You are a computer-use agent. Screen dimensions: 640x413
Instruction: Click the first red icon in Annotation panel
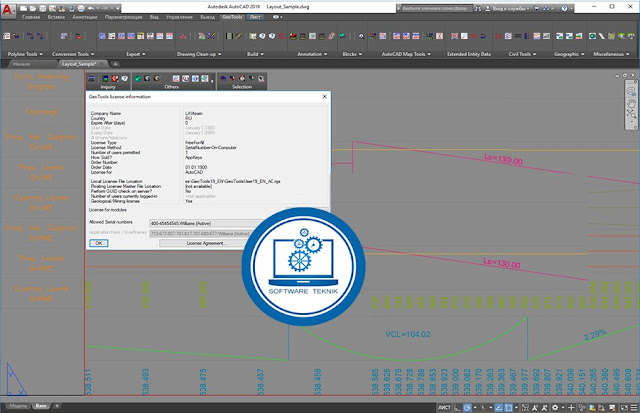(293, 36)
